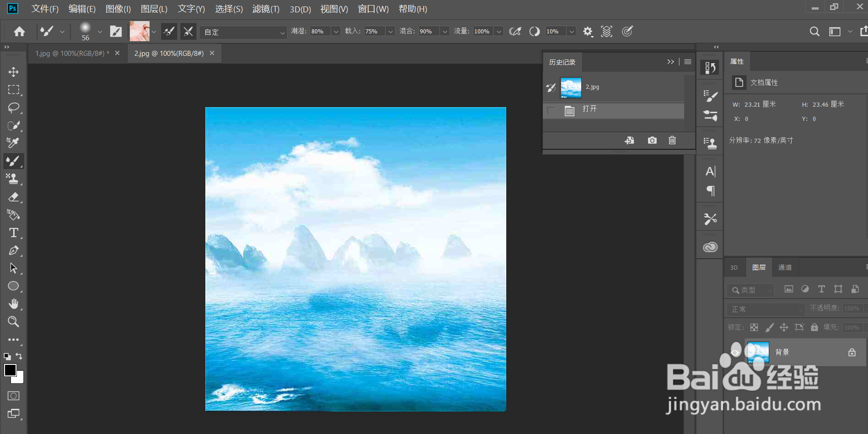The image size is (868, 434).
Task: Go to the Home screen
Action: tap(19, 31)
